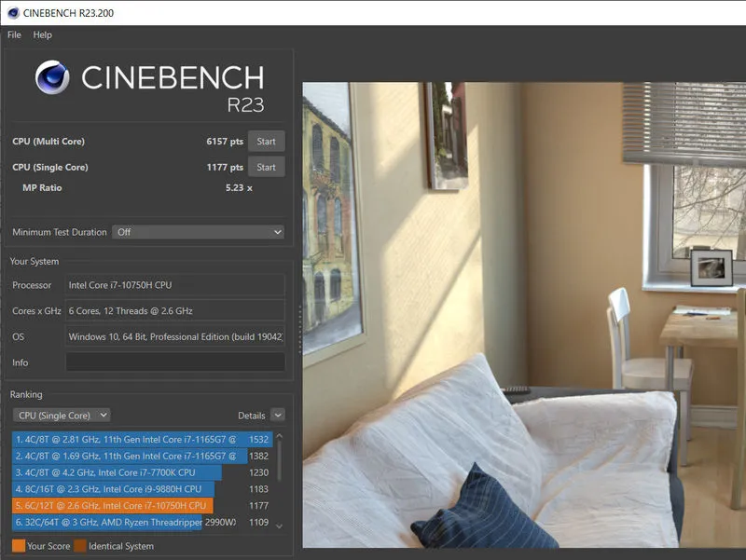Open the File menu
Viewport: 746px width, 560px height.
click(14, 35)
